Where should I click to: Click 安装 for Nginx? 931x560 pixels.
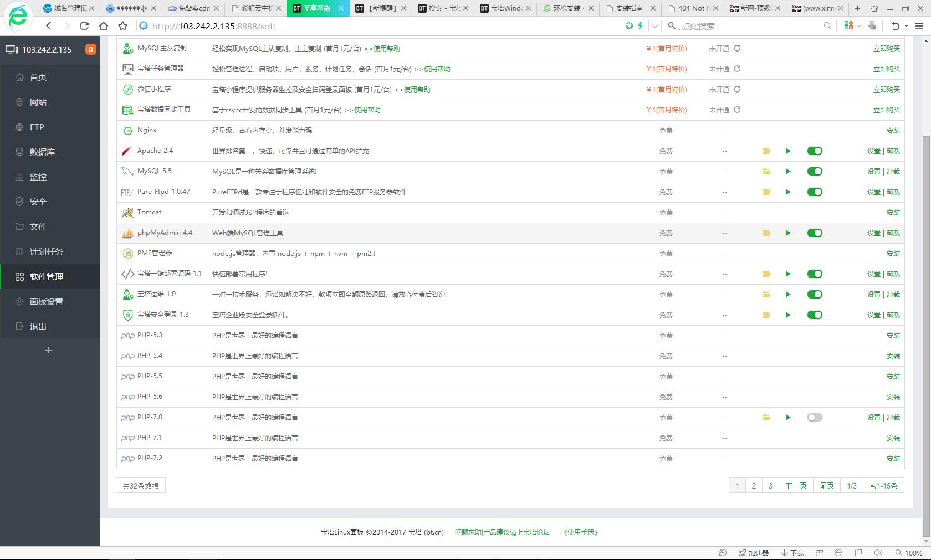click(893, 131)
